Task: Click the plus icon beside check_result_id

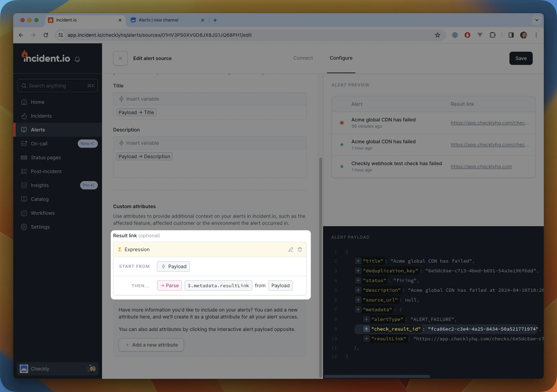Action: [x=366, y=329]
